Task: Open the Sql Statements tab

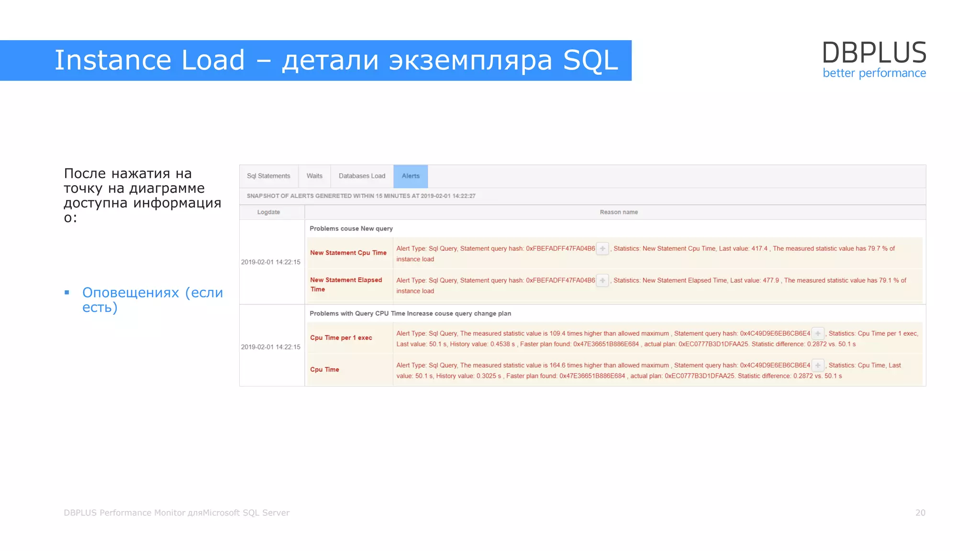Action: 268,176
